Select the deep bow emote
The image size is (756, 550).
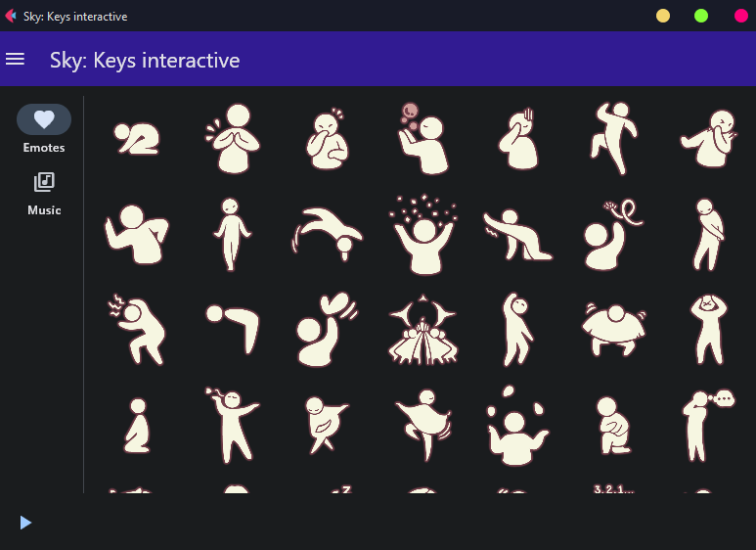click(233, 330)
